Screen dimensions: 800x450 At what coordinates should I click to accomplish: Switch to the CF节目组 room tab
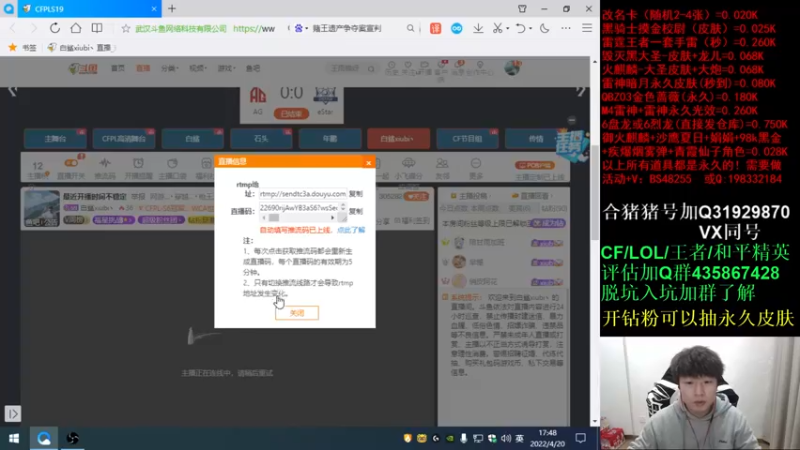click(467, 139)
